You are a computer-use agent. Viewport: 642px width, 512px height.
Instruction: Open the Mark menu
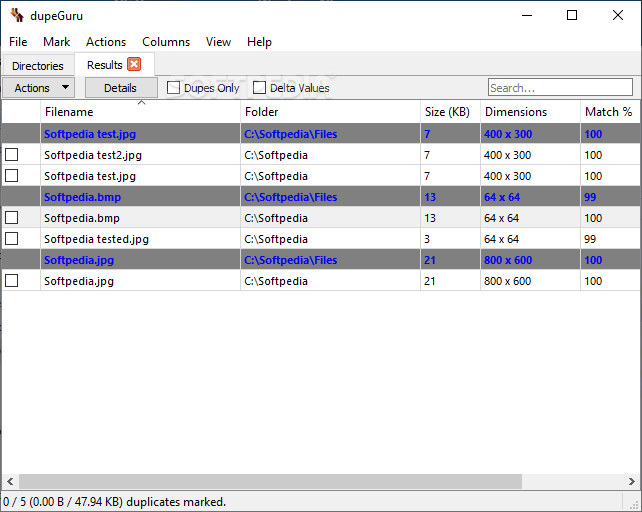point(57,42)
